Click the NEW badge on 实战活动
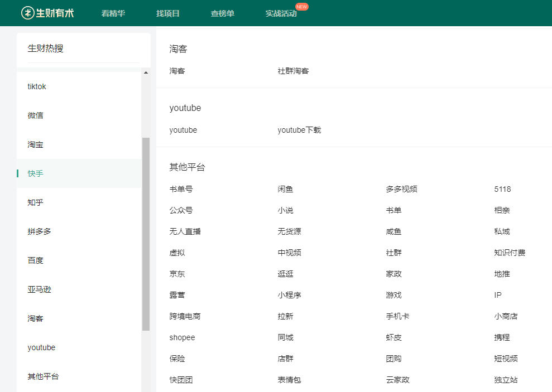The image size is (552, 392). pyautogui.click(x=302, y=7)
